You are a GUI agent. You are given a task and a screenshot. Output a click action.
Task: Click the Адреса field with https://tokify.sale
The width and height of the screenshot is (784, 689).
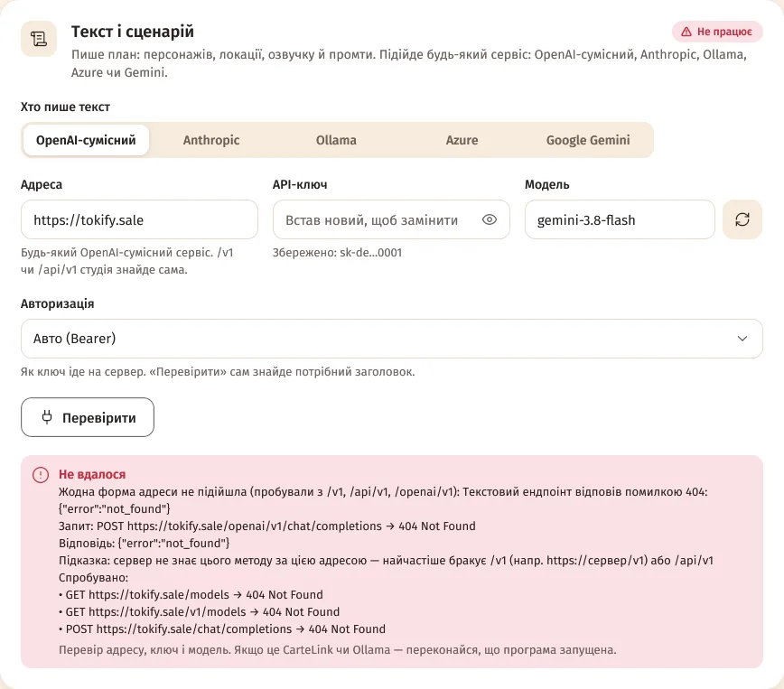(x=139, y=219)
